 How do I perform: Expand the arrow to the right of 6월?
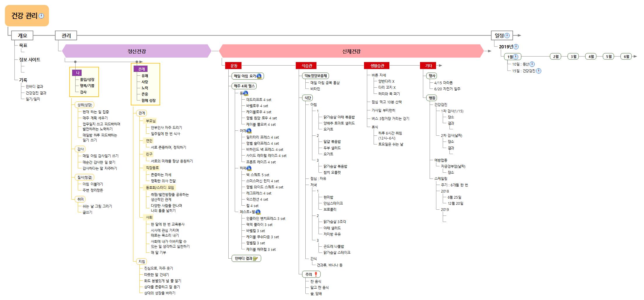pos(635,57)
